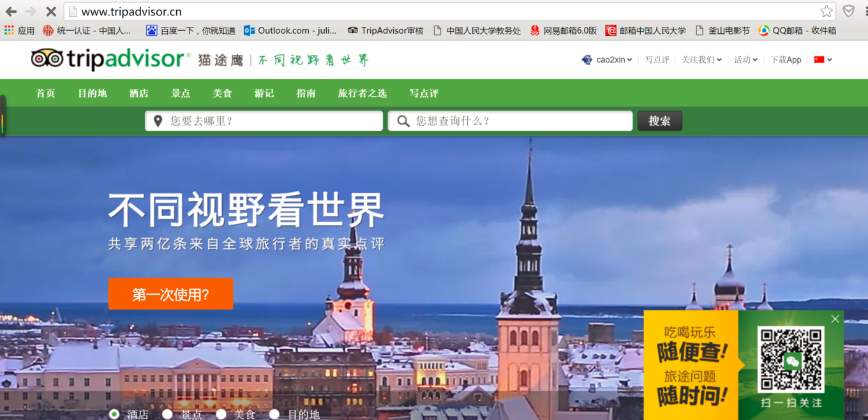Click the 搜索 button
Image resolution: width=868 pixels, height=420 pixels.
(x=660, y=121)
